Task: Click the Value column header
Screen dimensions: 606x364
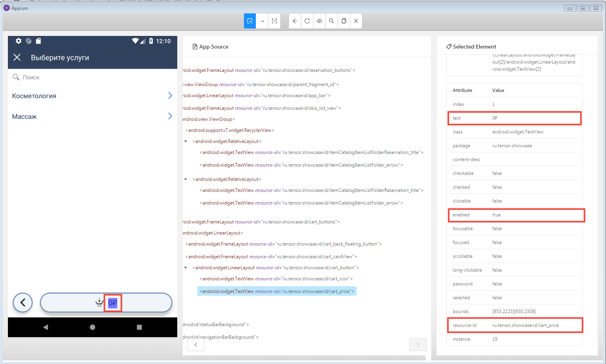Action: pyautogui.click(x=498, y=90)
